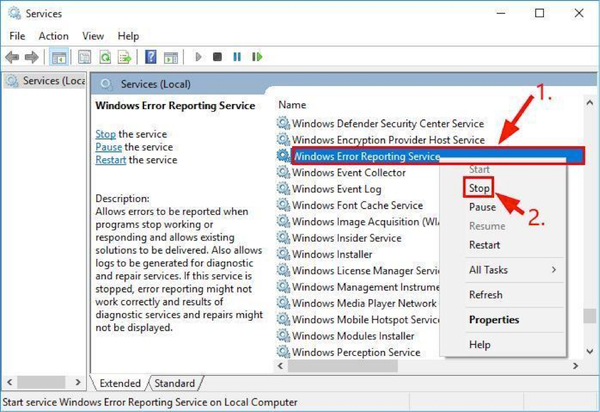Switch to the Standard tab
600x412 pixels.
[x=174, y=383]
